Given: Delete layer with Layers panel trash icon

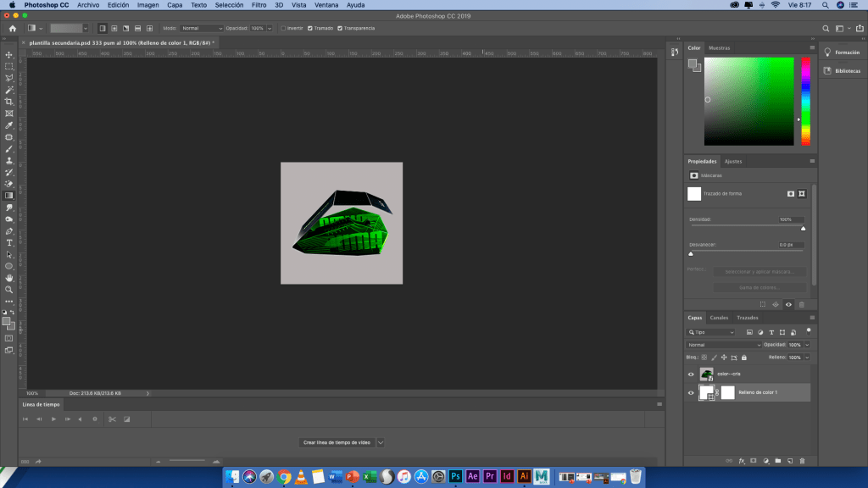Looking at the screenshot, I should tap(801, 461).
